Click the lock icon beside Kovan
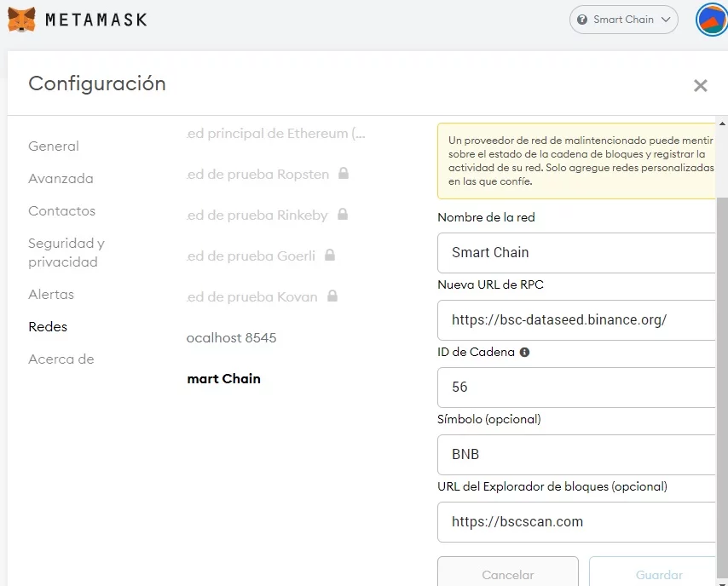This screenshot has width=728, height=586. point(332,296)
